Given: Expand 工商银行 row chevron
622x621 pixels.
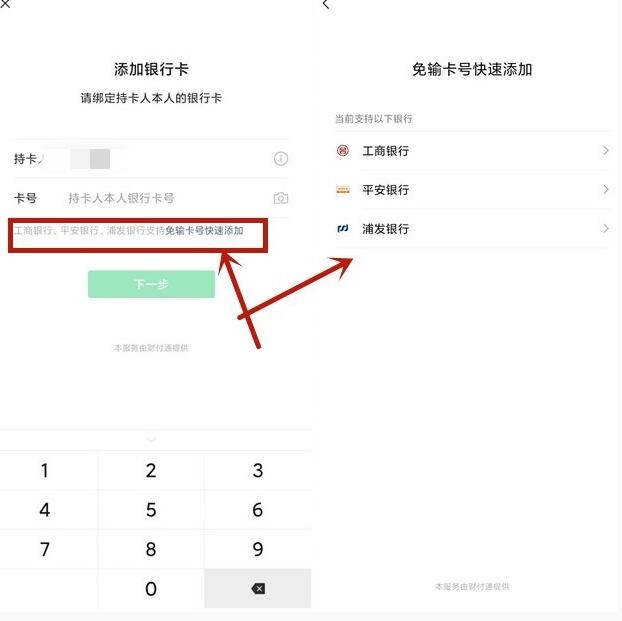Looking at the screenshot, I should 605,151.
